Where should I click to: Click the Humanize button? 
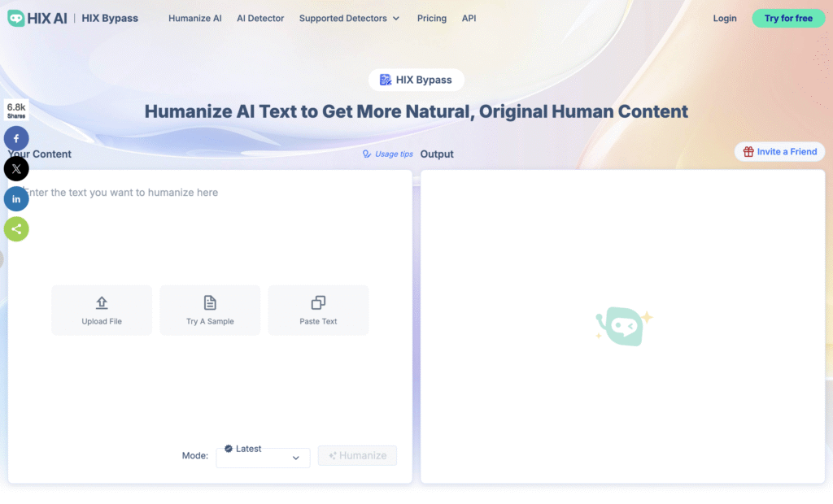click(x=357, y=456)
